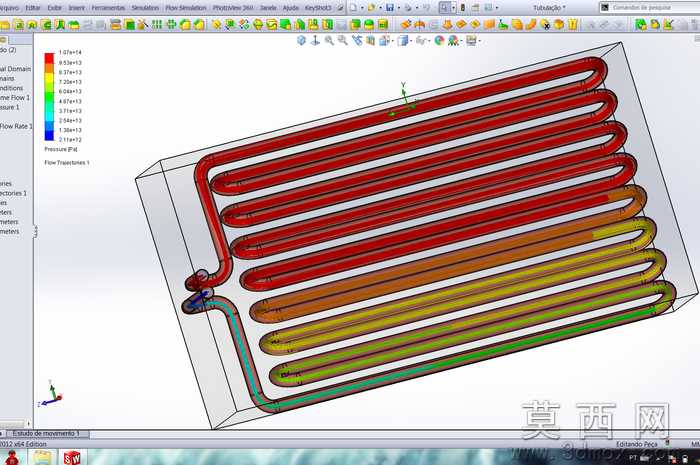This screenshot has height=465, width=700.
Task: Click the PT language indicator in tray
Action: 633,457
